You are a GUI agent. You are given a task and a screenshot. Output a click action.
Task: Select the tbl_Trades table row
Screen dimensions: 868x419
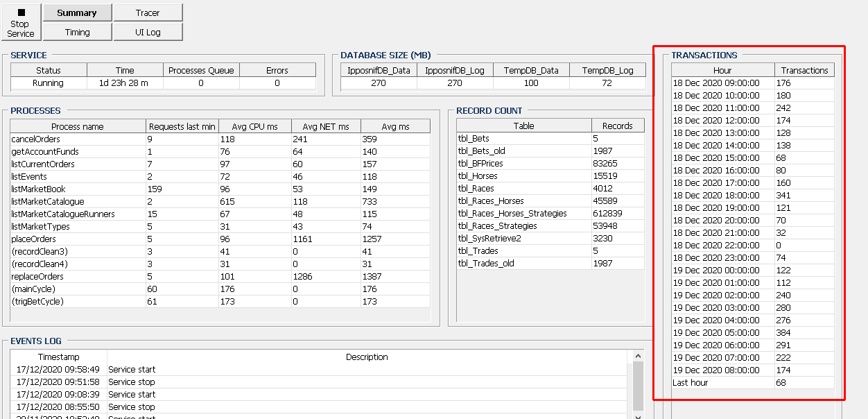(x=550, y=251)
